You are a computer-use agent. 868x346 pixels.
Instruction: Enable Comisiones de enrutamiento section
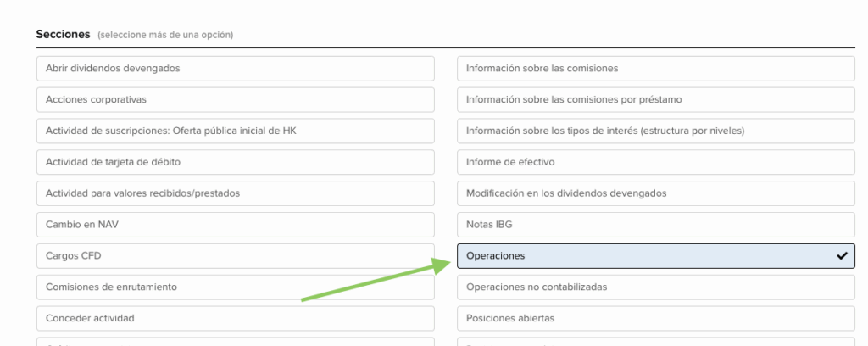235,287
